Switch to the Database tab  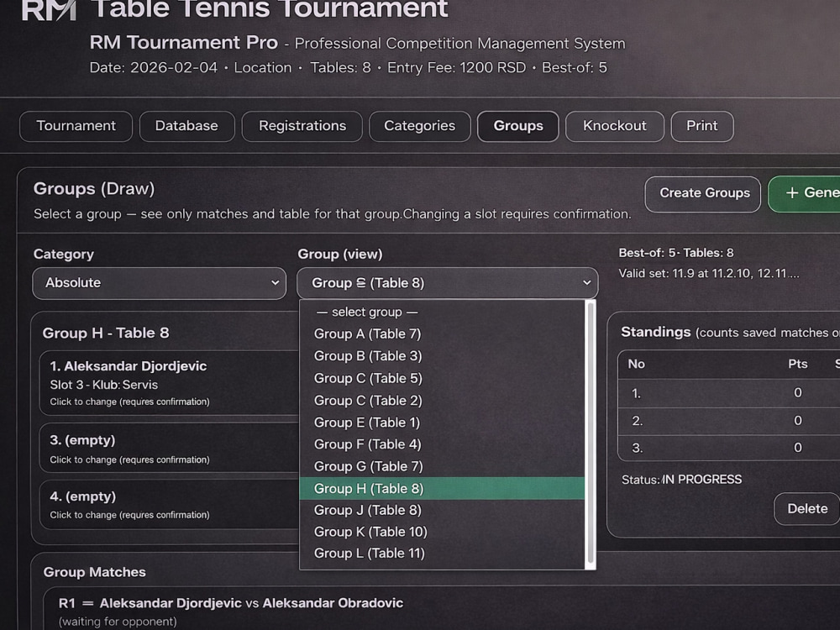coord(186,127)
